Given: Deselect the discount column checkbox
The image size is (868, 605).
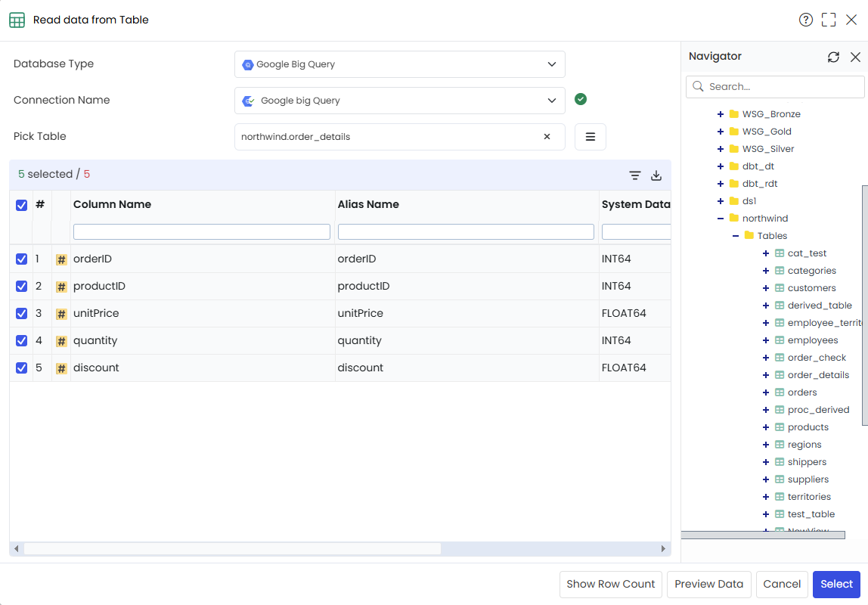Looking at the screenshot, I should 22,368.
